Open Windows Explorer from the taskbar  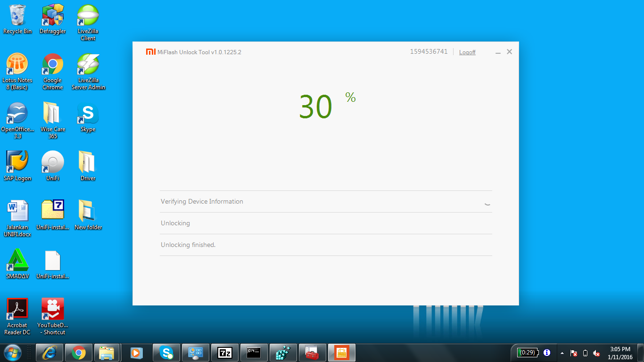[x=107, y=353]
